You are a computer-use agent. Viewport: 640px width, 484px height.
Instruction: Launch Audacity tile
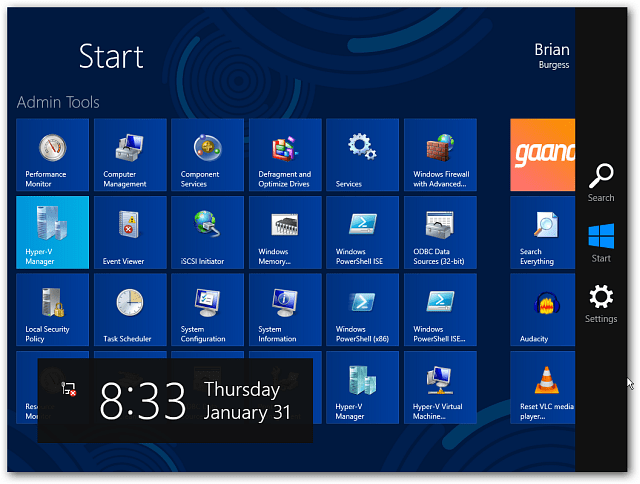click(542, 310)
